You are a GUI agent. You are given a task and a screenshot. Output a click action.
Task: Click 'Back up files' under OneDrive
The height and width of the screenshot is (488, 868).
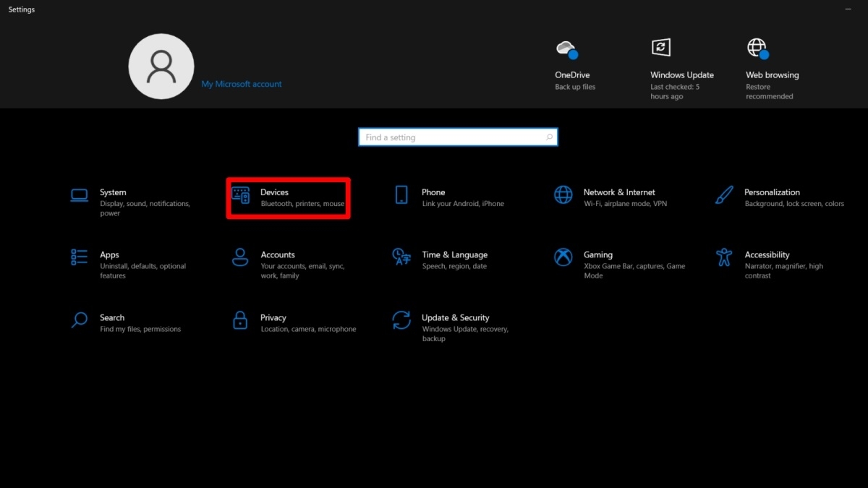coord(575,87)
